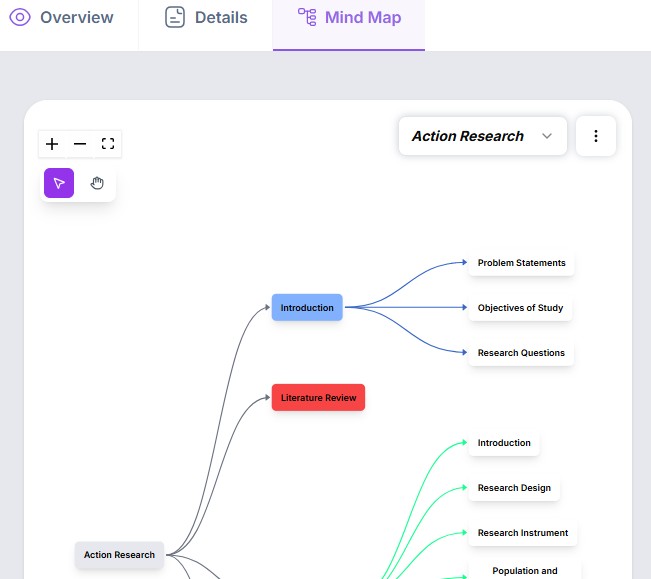Open the Details tab
The height and width of the screenshot is (579, 651).
pos(206,18)
